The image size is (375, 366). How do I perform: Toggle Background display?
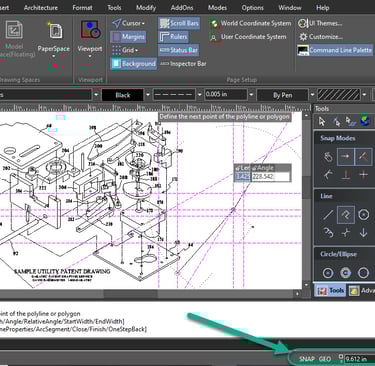[x=133, y=64]
